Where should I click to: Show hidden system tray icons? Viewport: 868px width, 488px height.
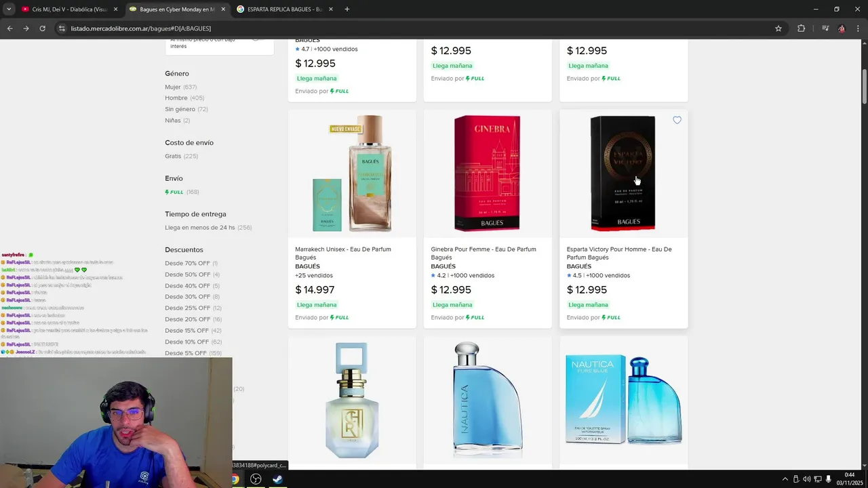click(x=785, y=479)
